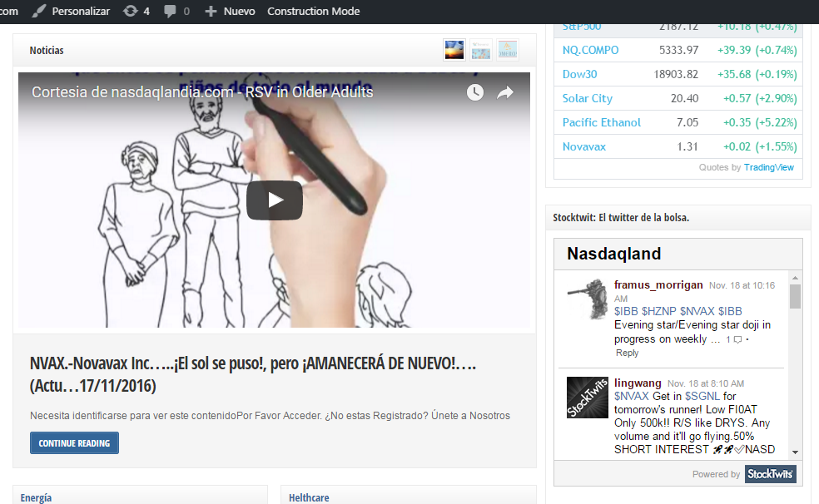Viewport: 819px width, 504px height.
Task: Click the CONTINUE READING button
Action: pyautogui.click(x=74, y=443)
